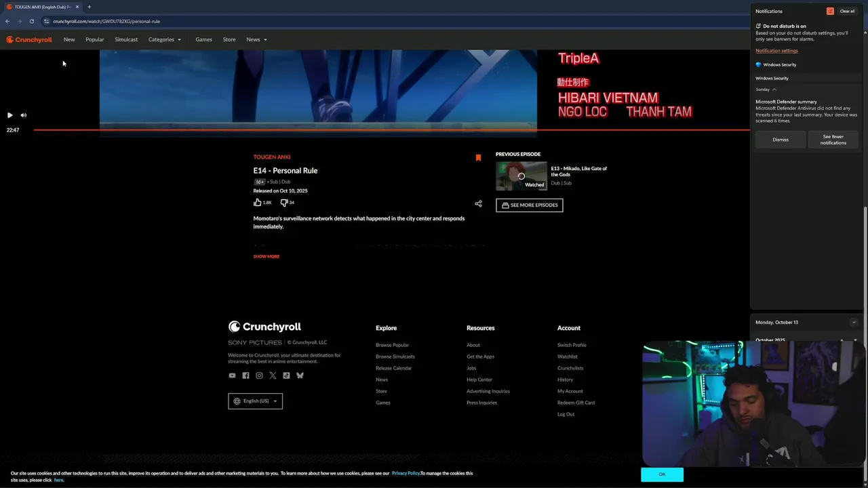This screenshot has width=868, height=488.
Task: Clear all notifications
Action: click(847, 11)
